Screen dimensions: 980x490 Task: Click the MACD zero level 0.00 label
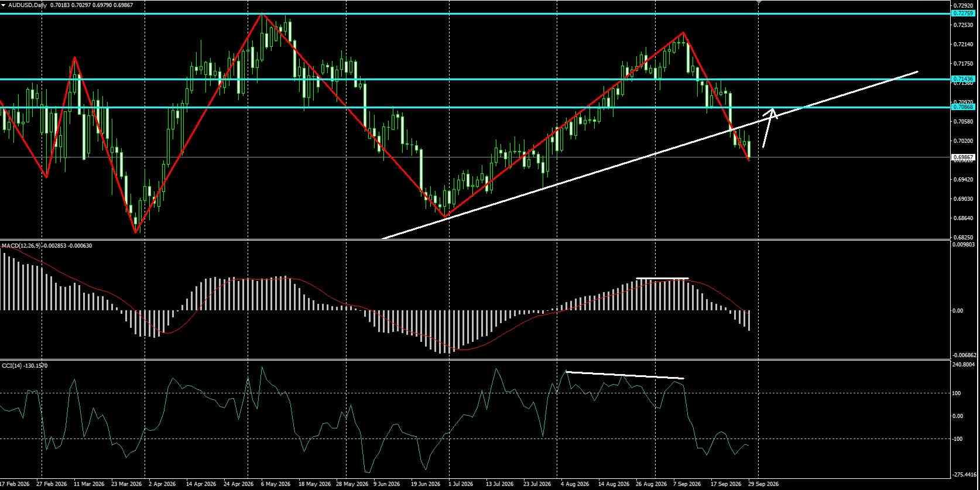[x=958, y=311]
